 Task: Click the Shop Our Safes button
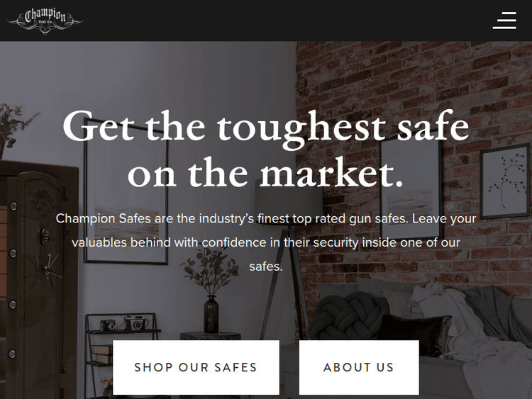[196, 368]
